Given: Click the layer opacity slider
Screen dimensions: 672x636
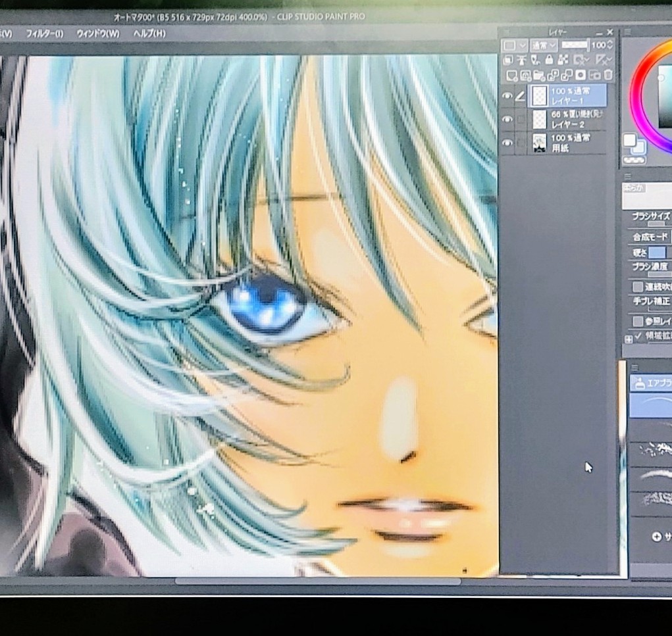Looking at the screenshot, I should pos(575,45).
